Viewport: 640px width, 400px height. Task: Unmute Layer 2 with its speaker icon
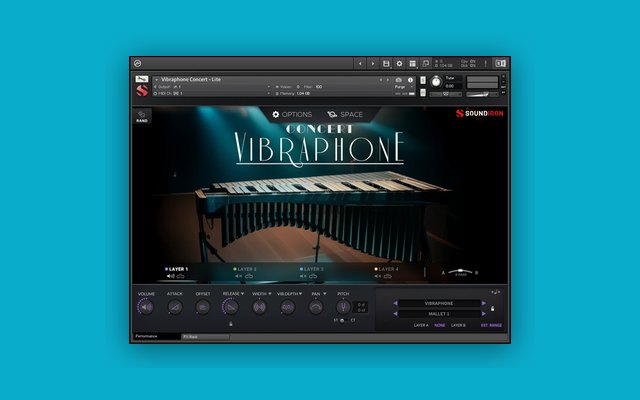(x=238, y=276)
